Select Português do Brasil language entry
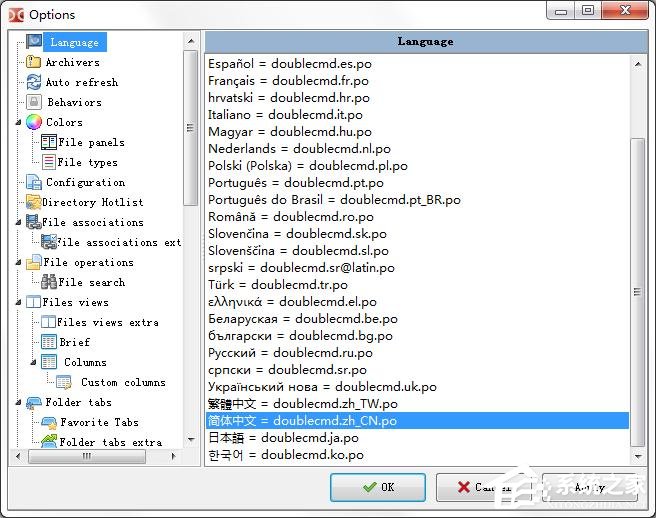This screenshot has width=656, height=518. click(x=417, y=200)
